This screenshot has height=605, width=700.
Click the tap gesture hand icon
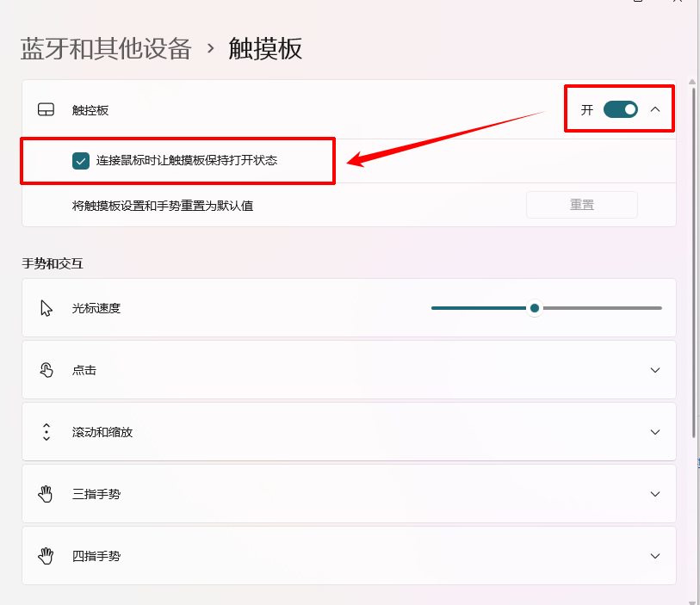[x=46, y=370]
